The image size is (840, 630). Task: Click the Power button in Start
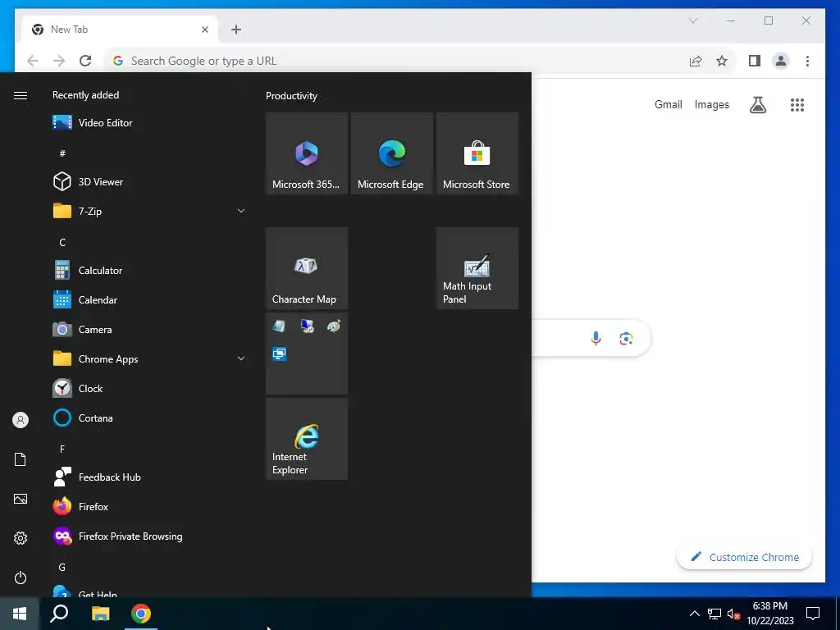(21, 577)
